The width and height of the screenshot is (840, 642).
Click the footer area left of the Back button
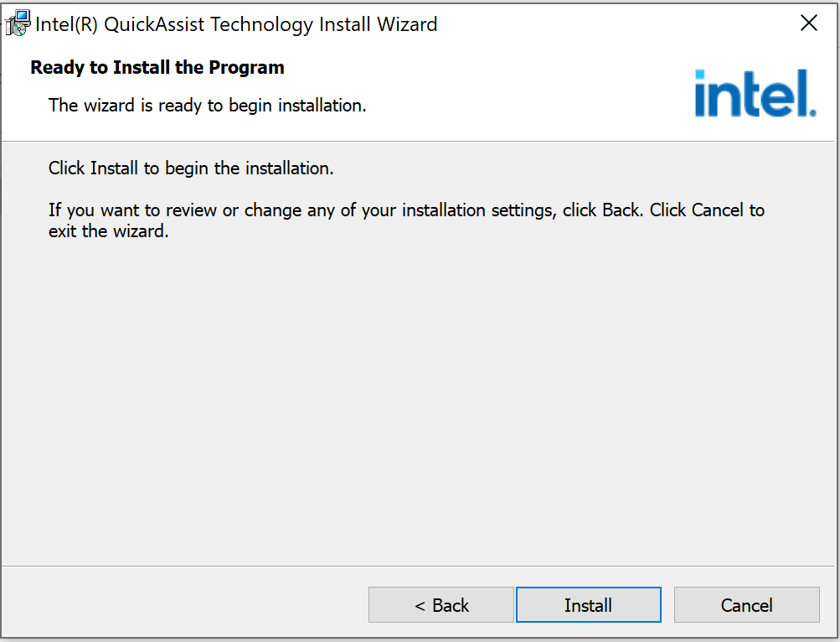184,603
